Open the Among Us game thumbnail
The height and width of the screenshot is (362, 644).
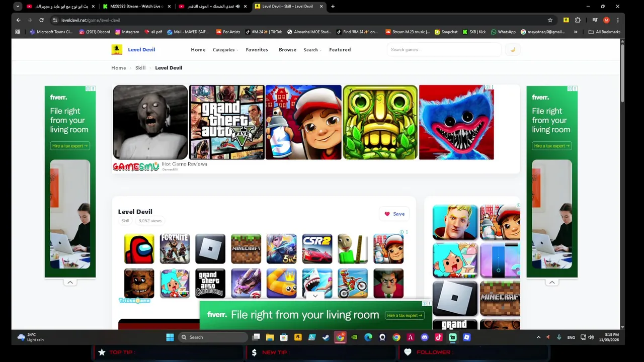pos(139,248)
